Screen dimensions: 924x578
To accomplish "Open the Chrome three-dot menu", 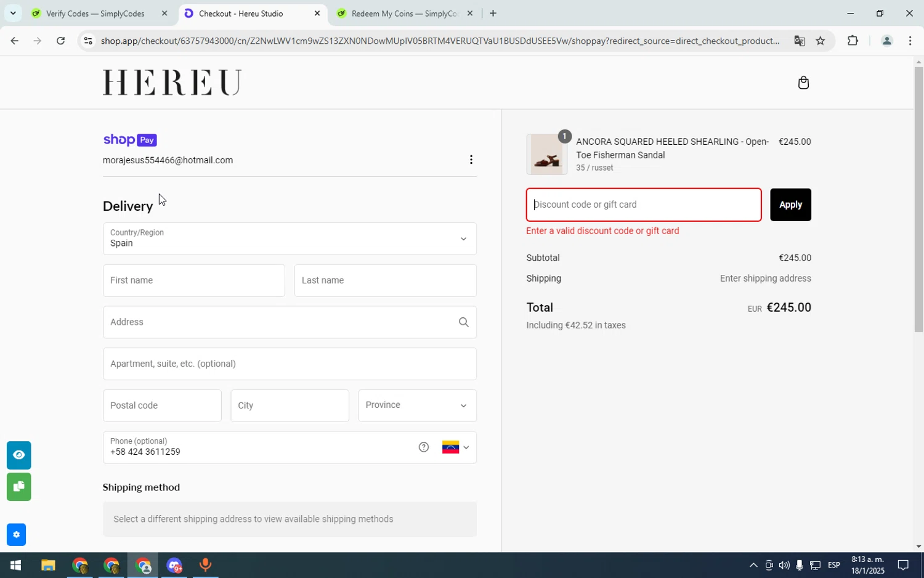I will 910,41.
